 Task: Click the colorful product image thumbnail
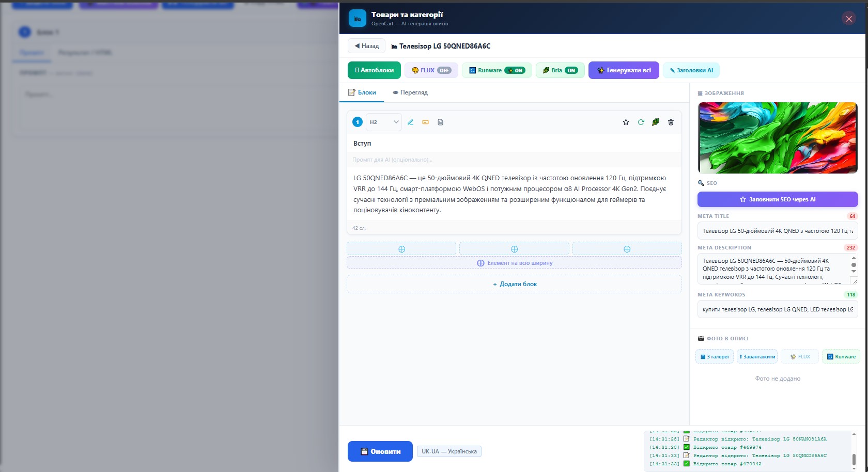(x=778, y=137)
